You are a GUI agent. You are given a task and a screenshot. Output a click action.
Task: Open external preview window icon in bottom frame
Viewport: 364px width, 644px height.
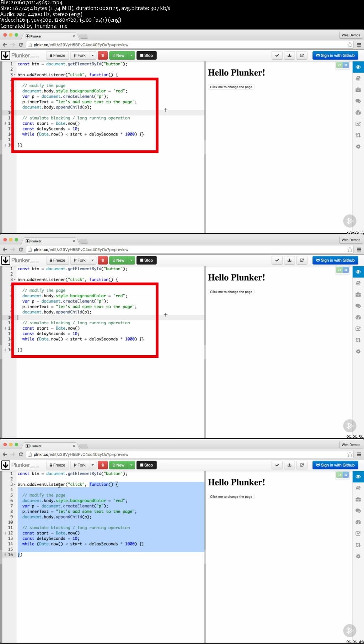pos(302,465)
